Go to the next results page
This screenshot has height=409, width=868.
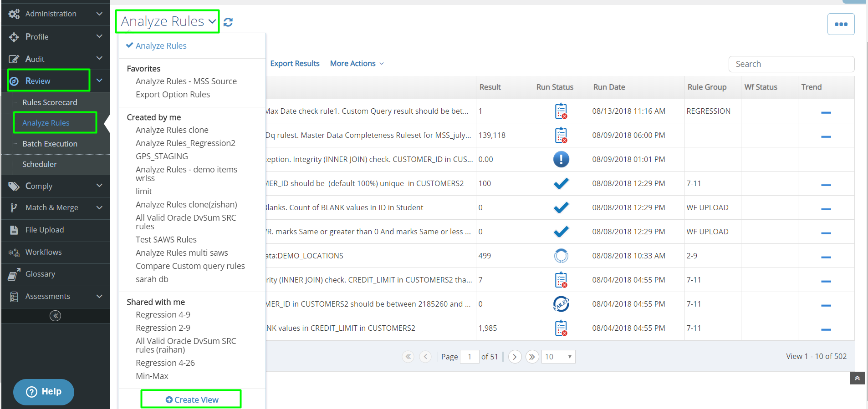pos(515,357)
